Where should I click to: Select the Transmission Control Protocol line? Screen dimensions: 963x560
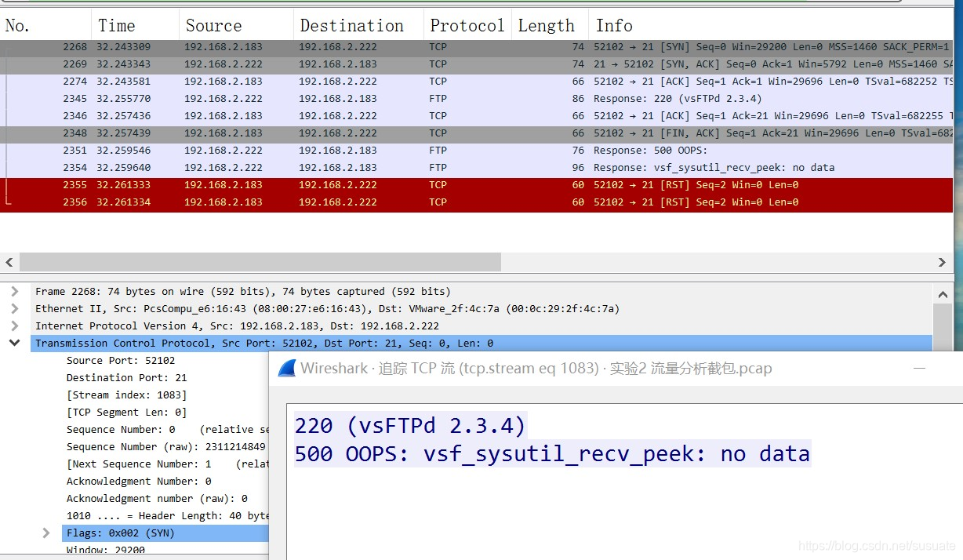(x=481, y=343)
